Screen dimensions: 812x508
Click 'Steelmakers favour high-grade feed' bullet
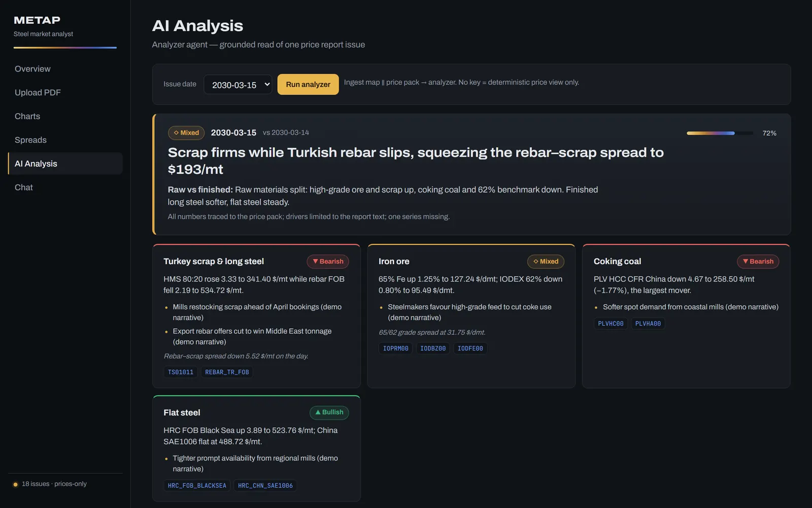click(469, 312)
